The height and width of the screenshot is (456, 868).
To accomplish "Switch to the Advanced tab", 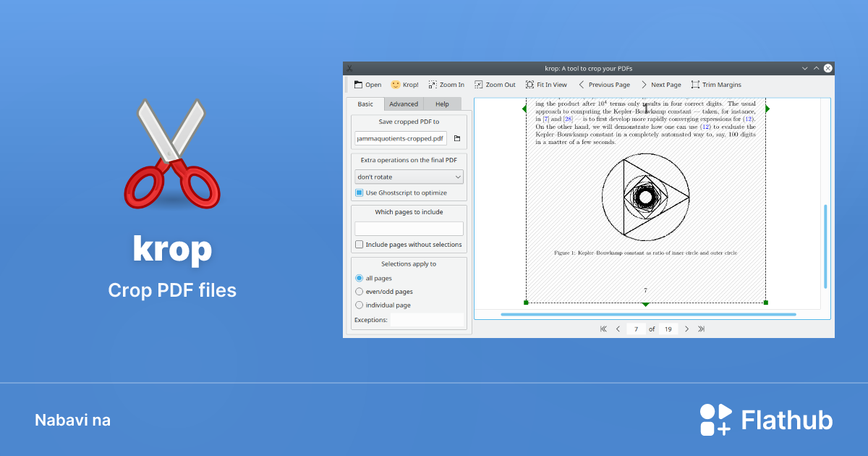I will (x=404, y=104).
